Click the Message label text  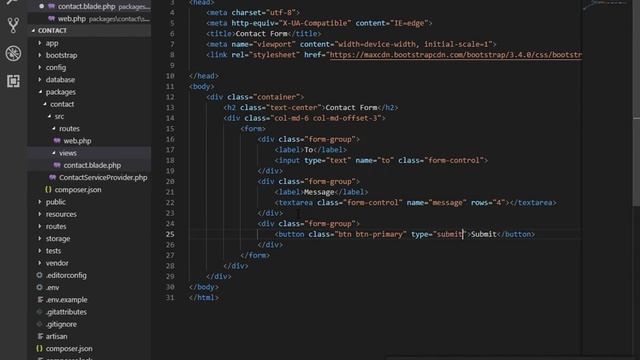point(319,192)
